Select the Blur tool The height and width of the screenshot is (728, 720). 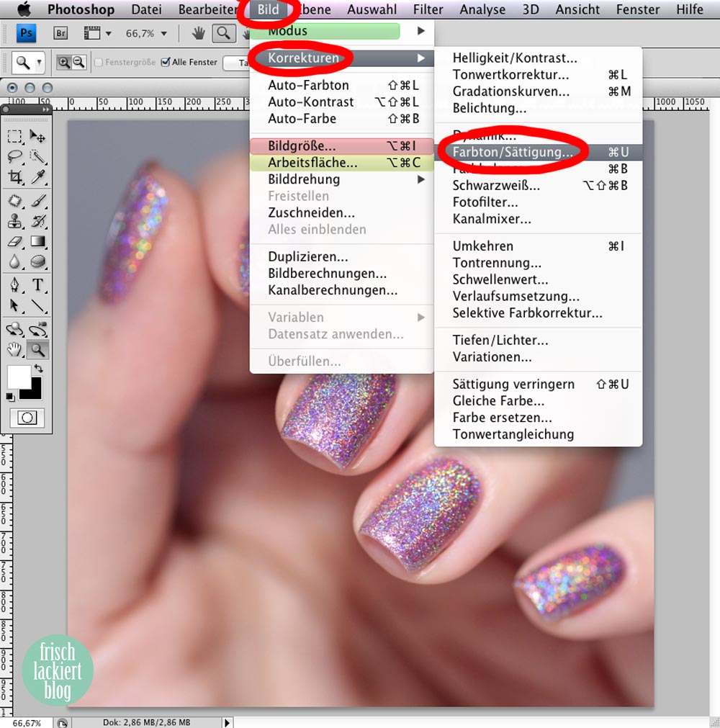point(15,262)
